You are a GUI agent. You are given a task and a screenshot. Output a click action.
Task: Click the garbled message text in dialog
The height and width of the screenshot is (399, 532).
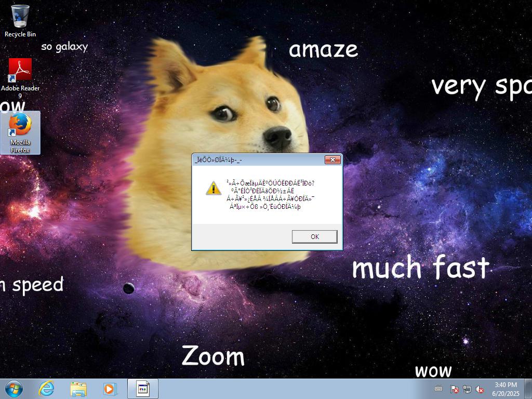(x=270, y=195)
